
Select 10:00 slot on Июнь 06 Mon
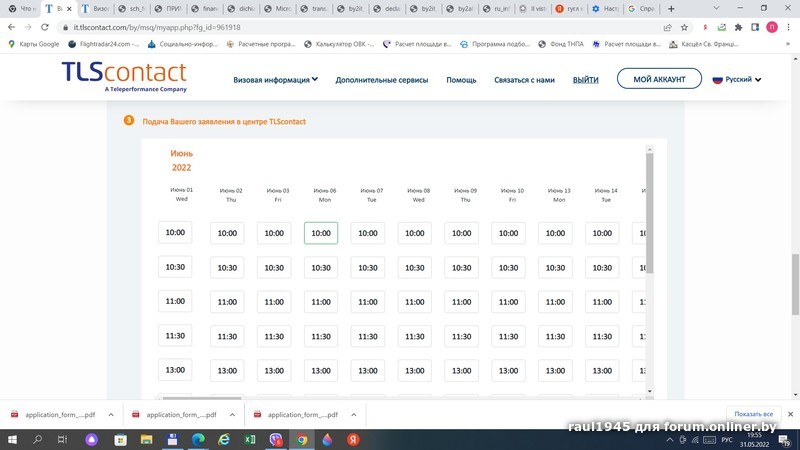coord(321,233)
